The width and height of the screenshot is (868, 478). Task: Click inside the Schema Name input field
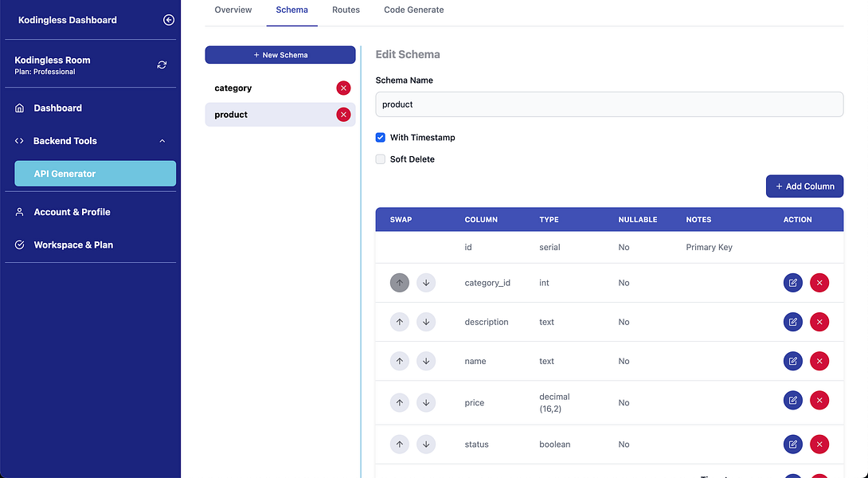coord(609,104)
